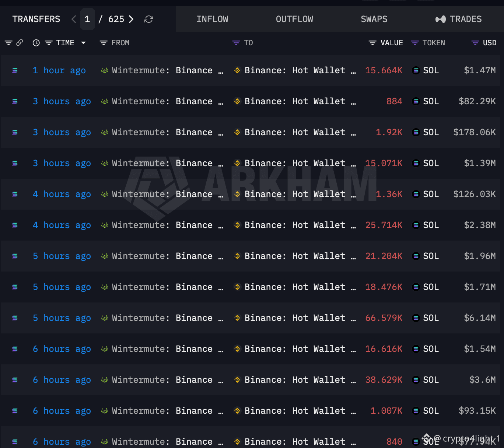Click the USD column header label
This screenshot has height=448, width=504.
(490, 43)
